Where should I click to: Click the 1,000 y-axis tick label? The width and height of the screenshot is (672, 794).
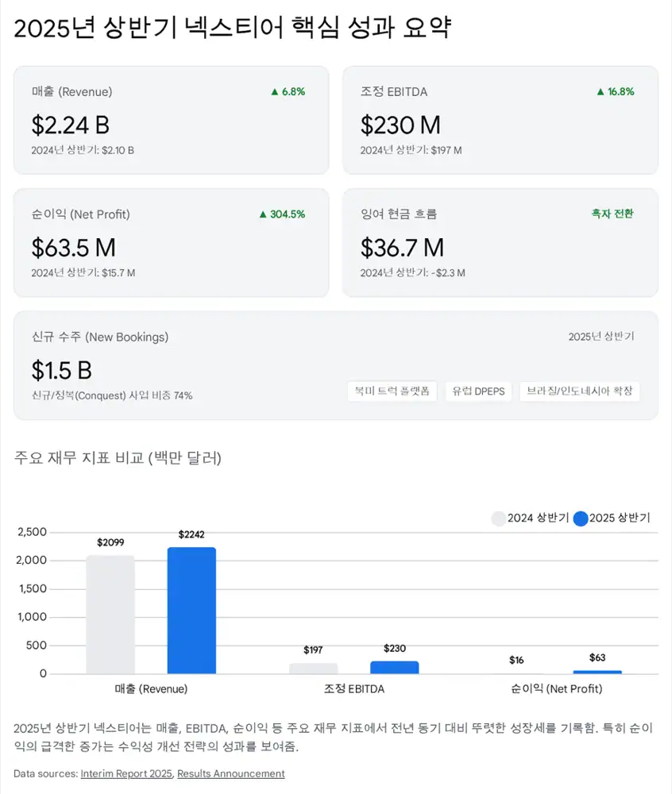tap(32, 617)
